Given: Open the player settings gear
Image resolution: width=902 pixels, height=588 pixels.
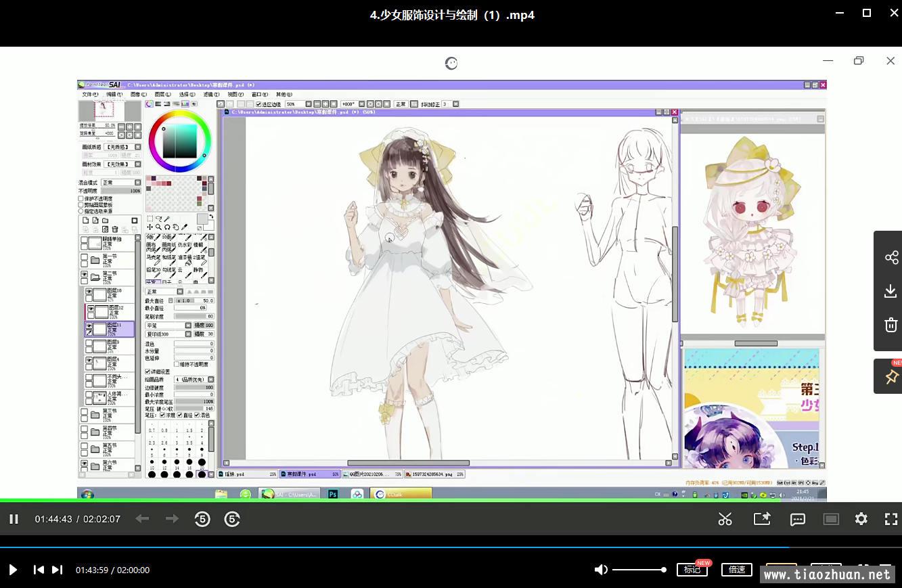Looking at the screenshot, I should (x=861, y=519).
